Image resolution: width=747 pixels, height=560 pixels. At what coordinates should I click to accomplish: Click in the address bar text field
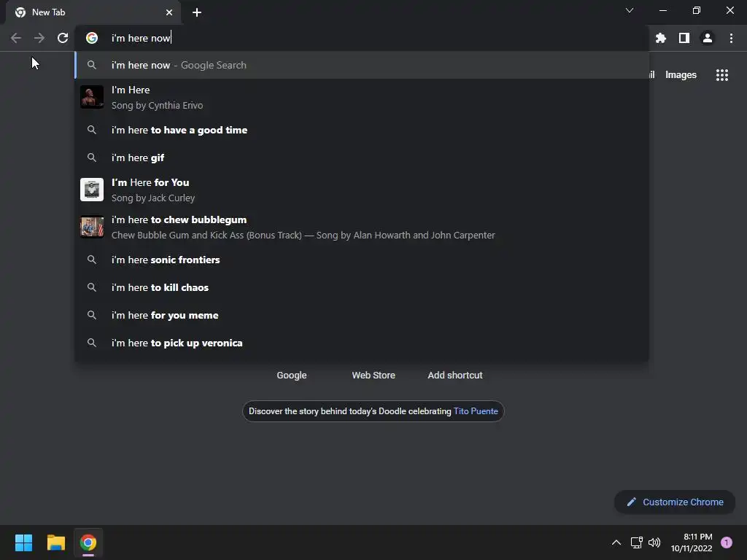tap(365, 38)
